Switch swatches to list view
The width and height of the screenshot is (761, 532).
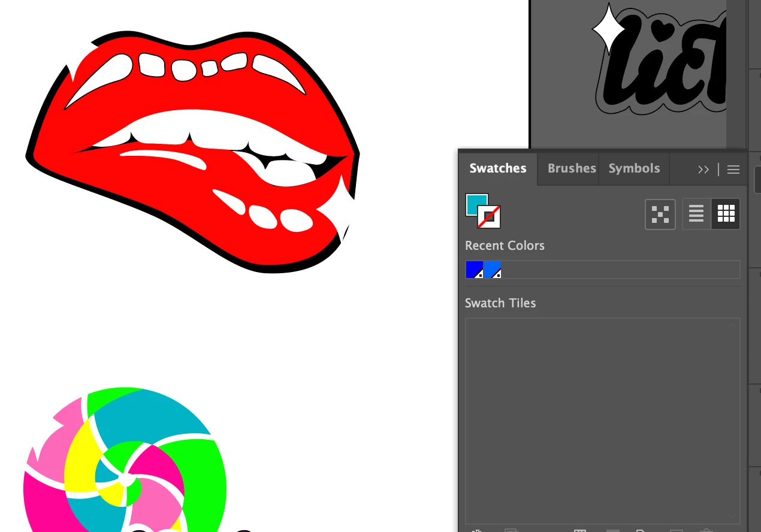[696, 214]
